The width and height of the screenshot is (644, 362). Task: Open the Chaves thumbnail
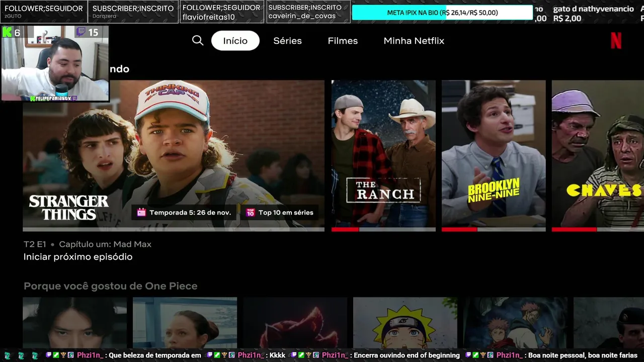point(598,155)
